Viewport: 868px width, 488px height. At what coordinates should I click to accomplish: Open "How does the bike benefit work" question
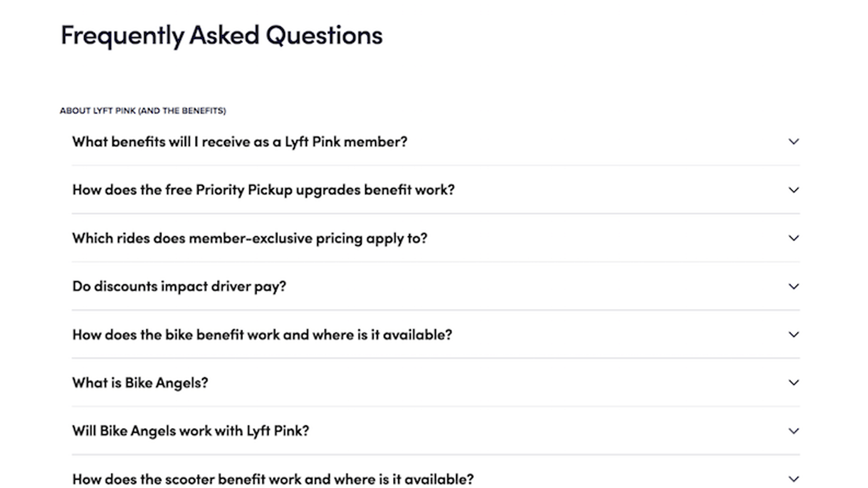coord(262,335)
